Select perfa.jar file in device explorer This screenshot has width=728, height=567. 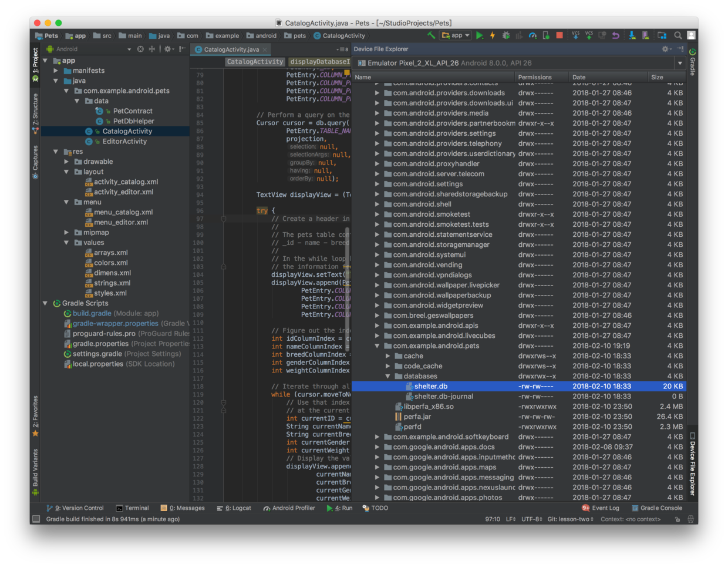[x=417, y=417]
